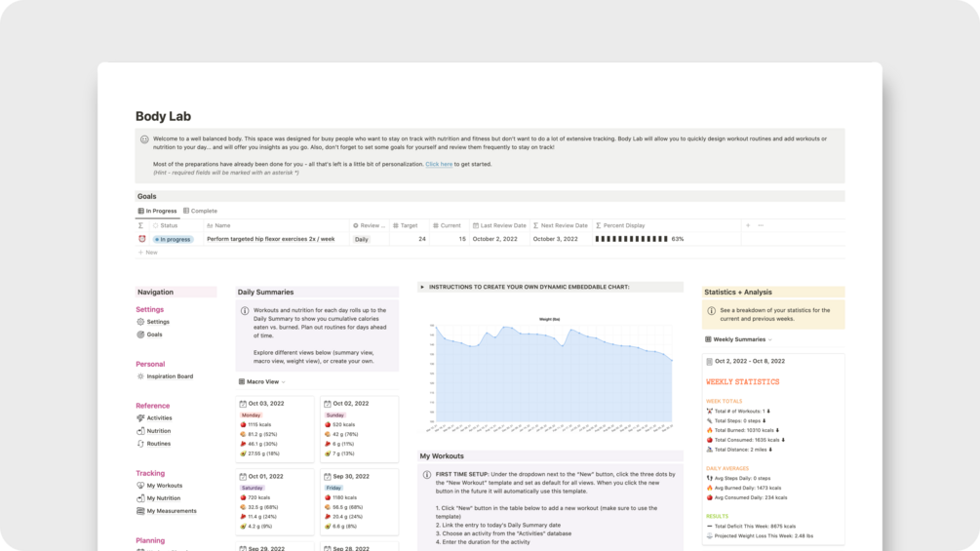Click the calendar icon on Oct 03 card
The width and height of the screenshot is (980, 551).
(243, 404)
